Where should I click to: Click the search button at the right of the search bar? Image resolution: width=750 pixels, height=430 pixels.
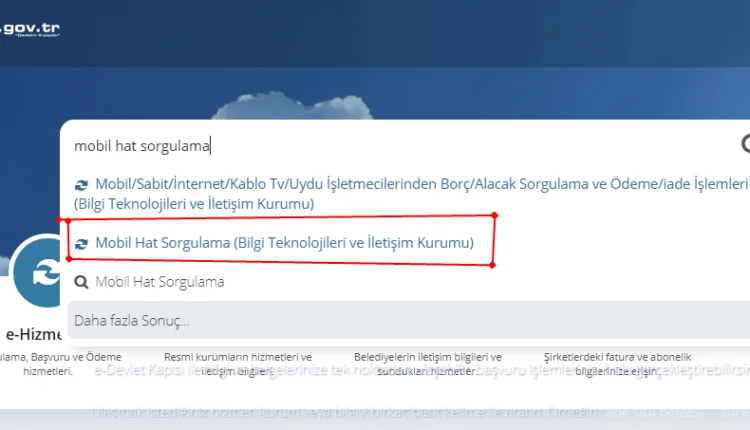pyautogui.click(x=745, y=144)
